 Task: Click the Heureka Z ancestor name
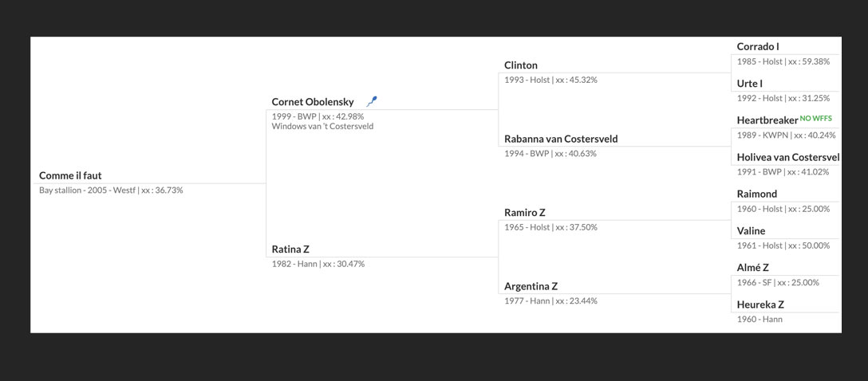(760, 304)
